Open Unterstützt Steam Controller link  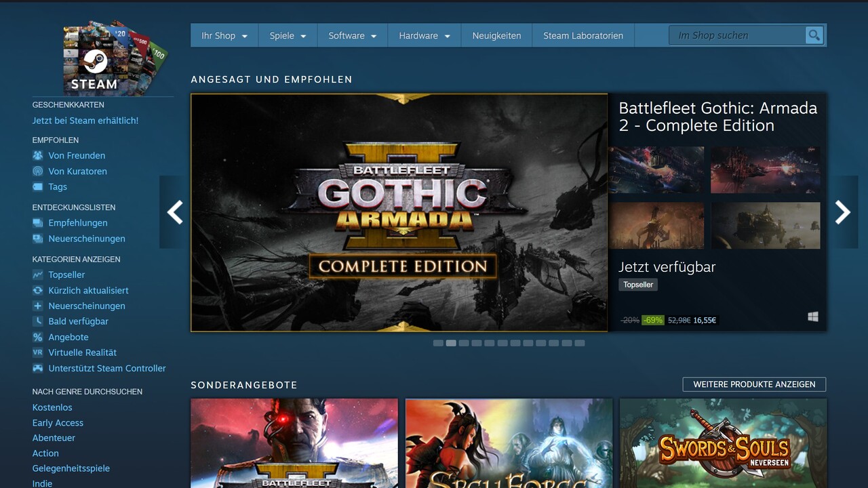click(x=107, y=368)
